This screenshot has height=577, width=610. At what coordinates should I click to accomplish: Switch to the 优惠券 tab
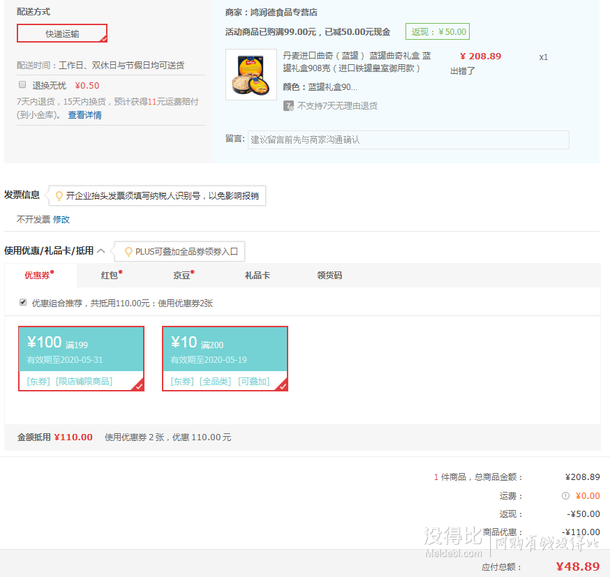[40, 275]
